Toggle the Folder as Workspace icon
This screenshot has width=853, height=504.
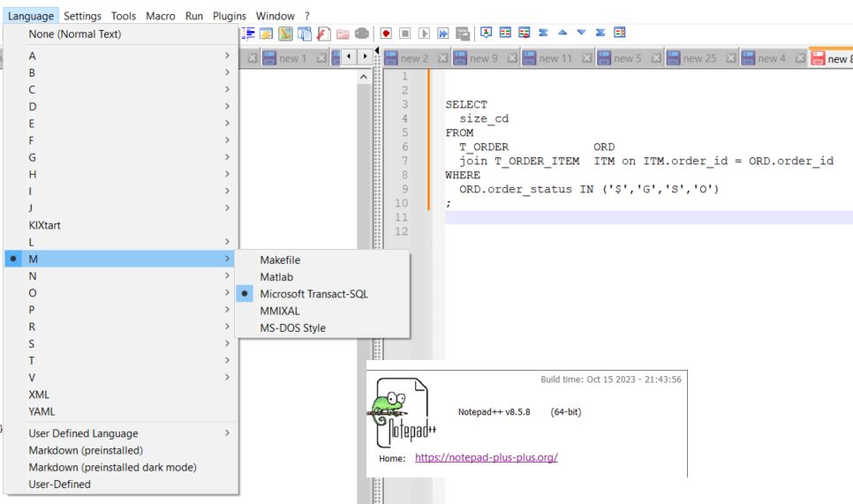(343, 34)
